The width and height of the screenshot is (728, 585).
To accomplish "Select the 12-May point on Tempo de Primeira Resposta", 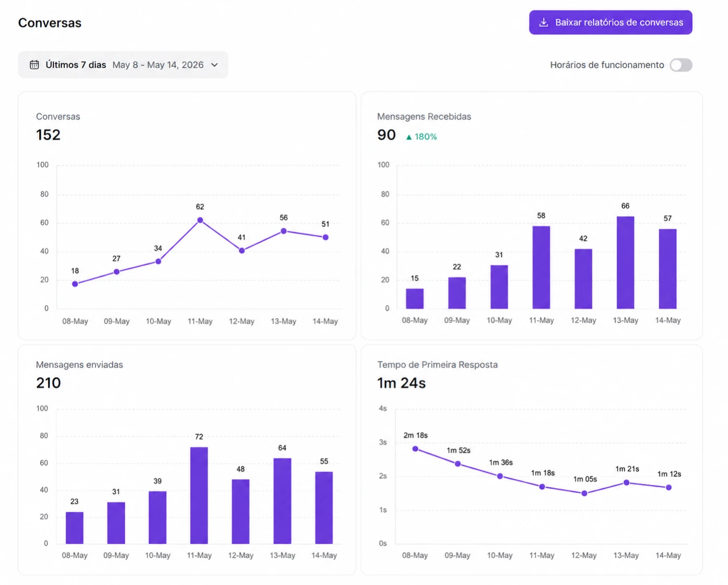I will pyautogui.click(x=584, y=493).
